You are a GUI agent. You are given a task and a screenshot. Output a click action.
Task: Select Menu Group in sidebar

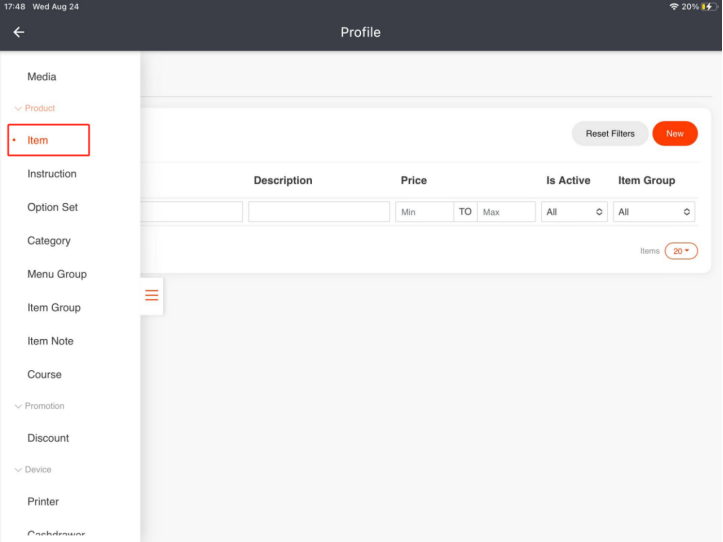click(x=57, y=274)
